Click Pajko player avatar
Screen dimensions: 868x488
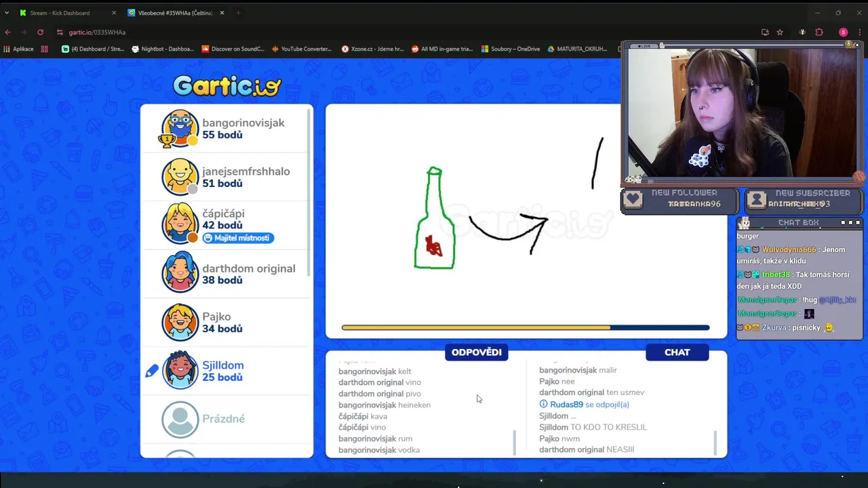(x=180, y=322)
